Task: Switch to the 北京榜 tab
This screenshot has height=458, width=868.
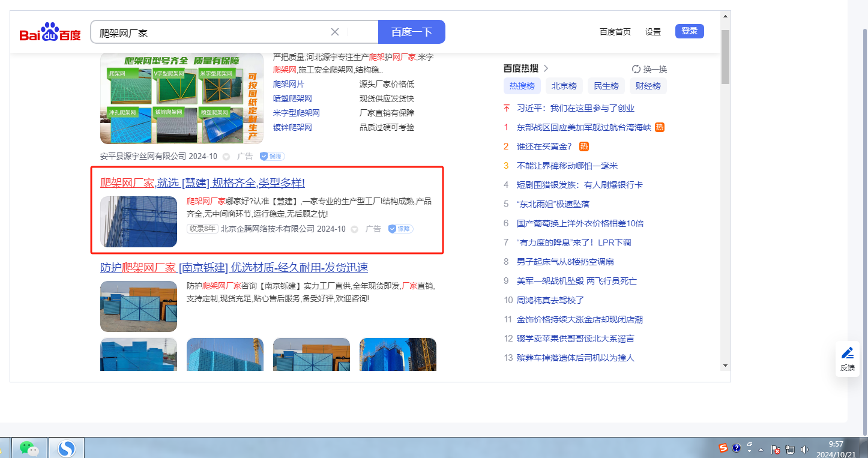Action: (x=564, y=86)
